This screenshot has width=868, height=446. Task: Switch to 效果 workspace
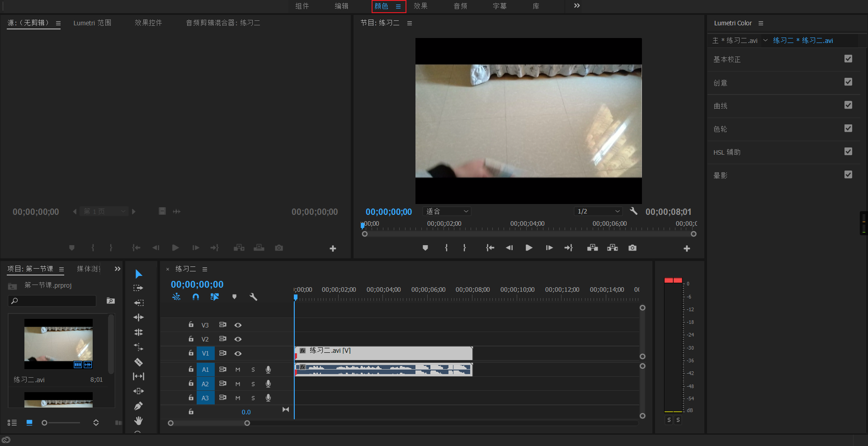420,6
